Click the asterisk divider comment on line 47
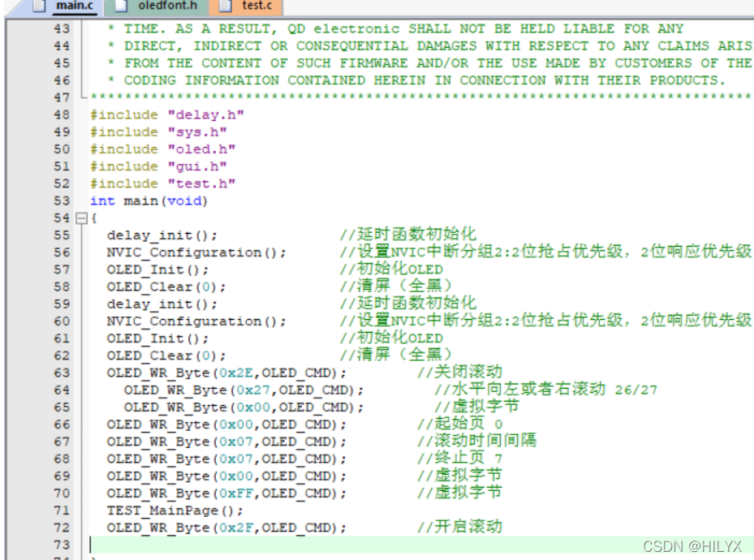 (x=421, y=97)
